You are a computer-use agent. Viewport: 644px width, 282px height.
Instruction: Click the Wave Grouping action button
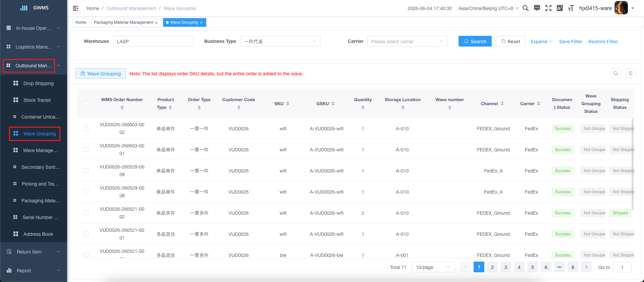[101, 73]
